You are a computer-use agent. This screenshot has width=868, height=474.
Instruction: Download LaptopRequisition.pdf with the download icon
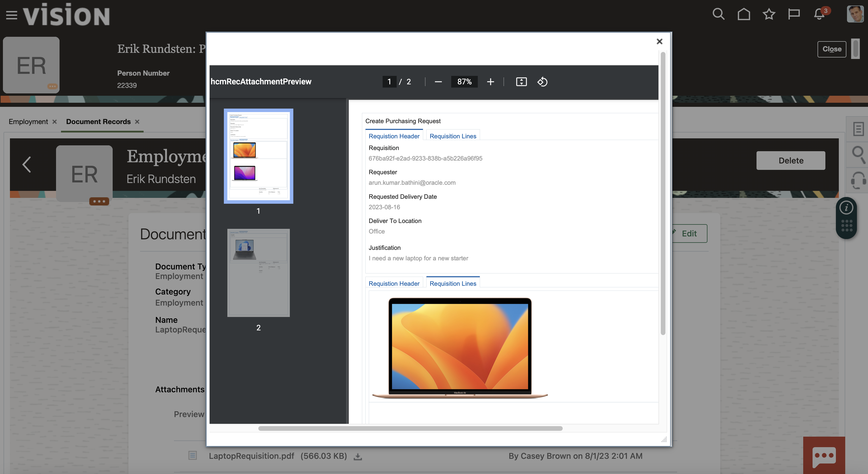[x=358, y=456]
